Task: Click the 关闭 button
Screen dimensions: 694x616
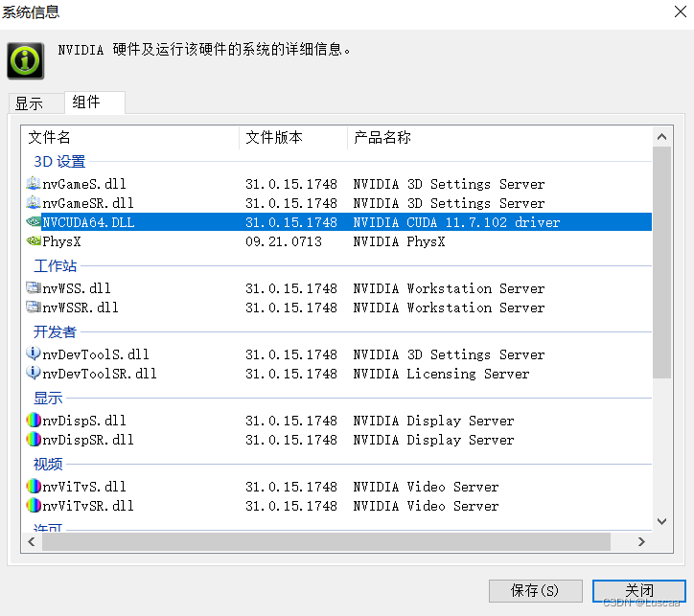Action: tap(638, 590)
